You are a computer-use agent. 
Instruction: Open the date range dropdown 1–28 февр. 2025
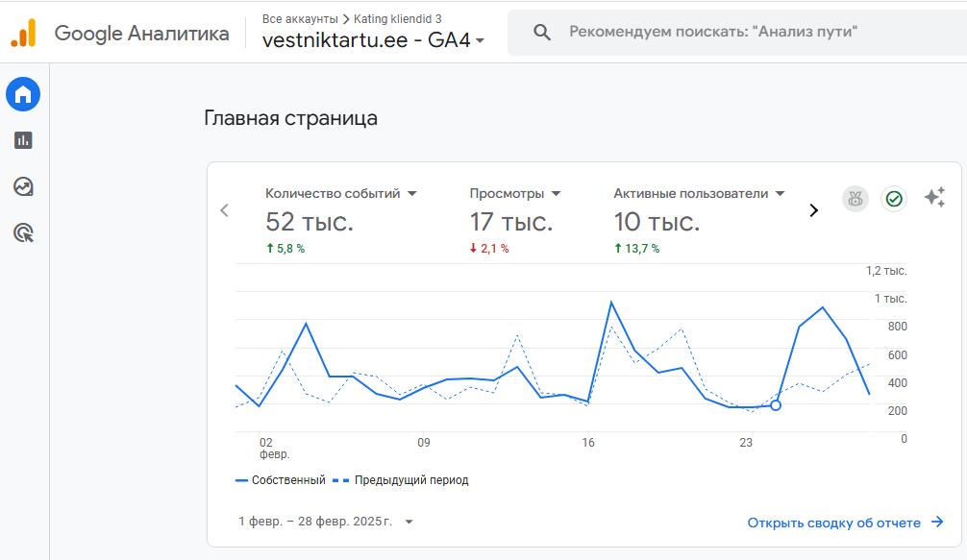coord(326,522)
